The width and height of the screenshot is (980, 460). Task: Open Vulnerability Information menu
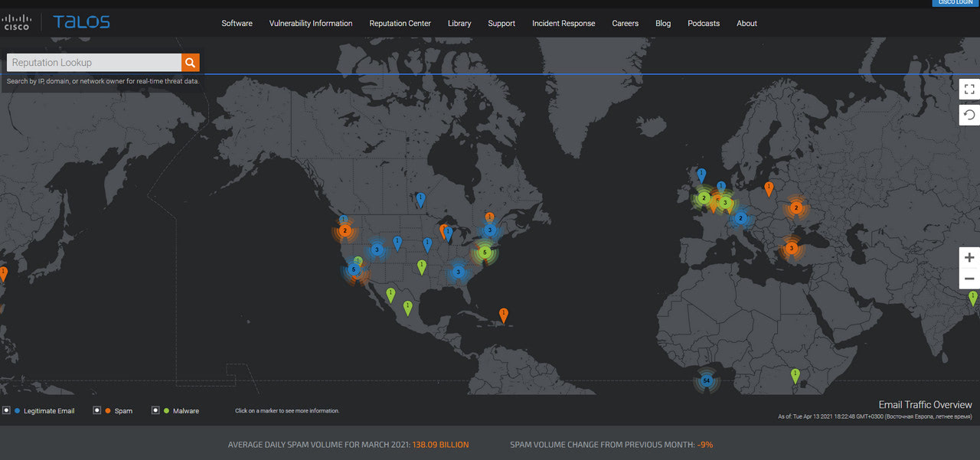[311, 24]
